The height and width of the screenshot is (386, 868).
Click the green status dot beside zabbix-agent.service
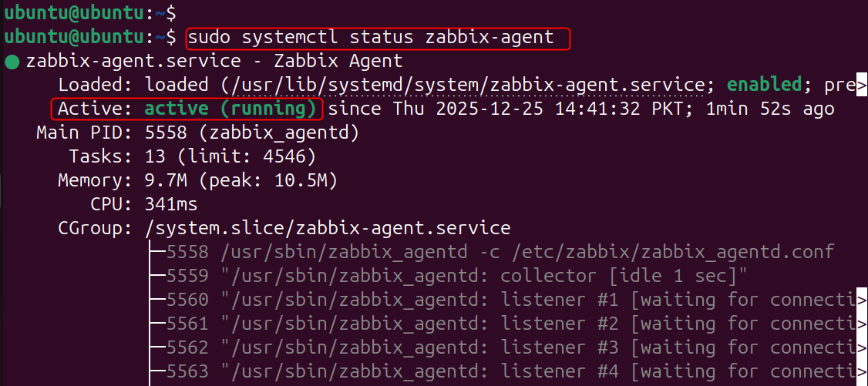tap(12, 62)
